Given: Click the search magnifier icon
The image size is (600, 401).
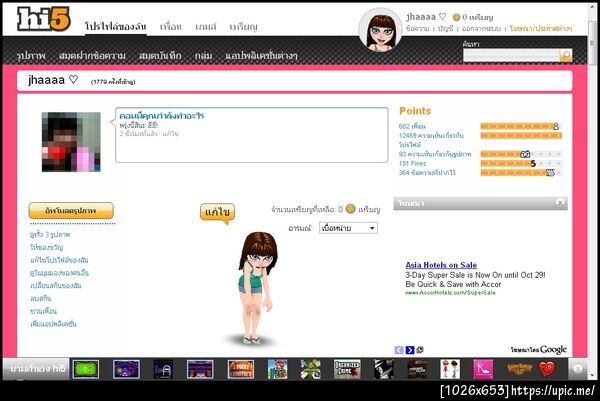Looking at the screenshot, I should coord(566,55).
